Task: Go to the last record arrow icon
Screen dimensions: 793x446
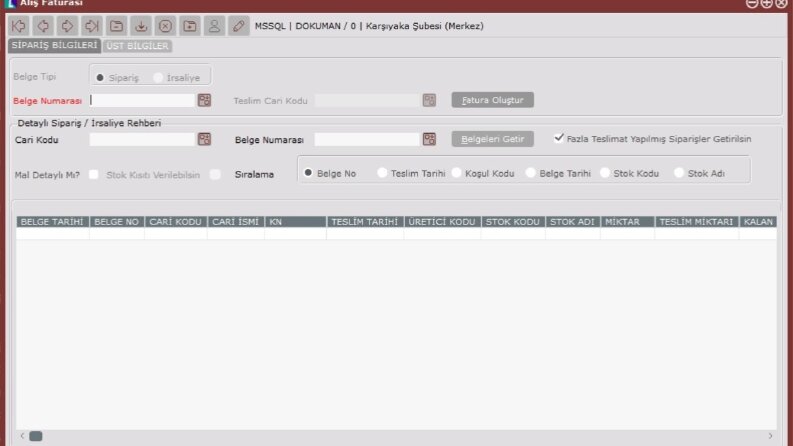Action: coord(92,26)
